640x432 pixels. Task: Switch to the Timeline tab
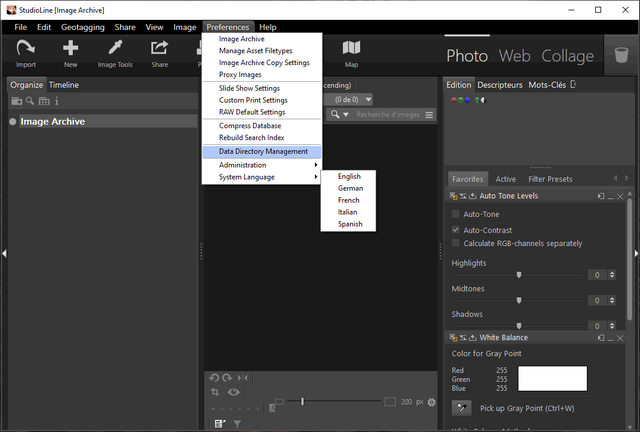point(64,85)
